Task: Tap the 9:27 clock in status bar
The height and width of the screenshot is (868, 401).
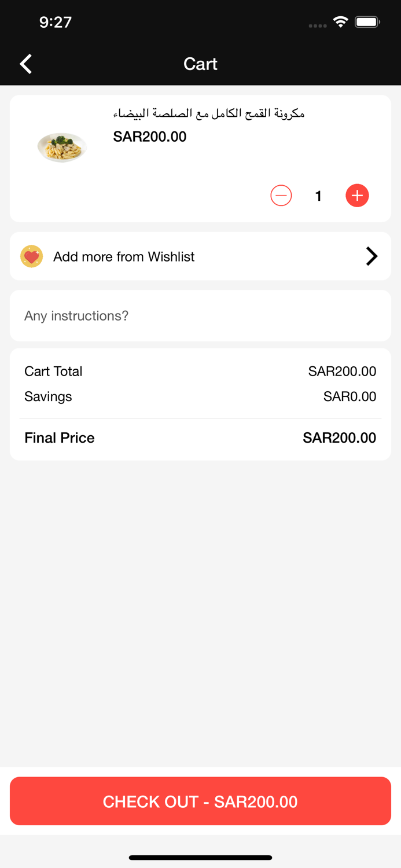Action: pyautogui.click(x=56, y=23)
